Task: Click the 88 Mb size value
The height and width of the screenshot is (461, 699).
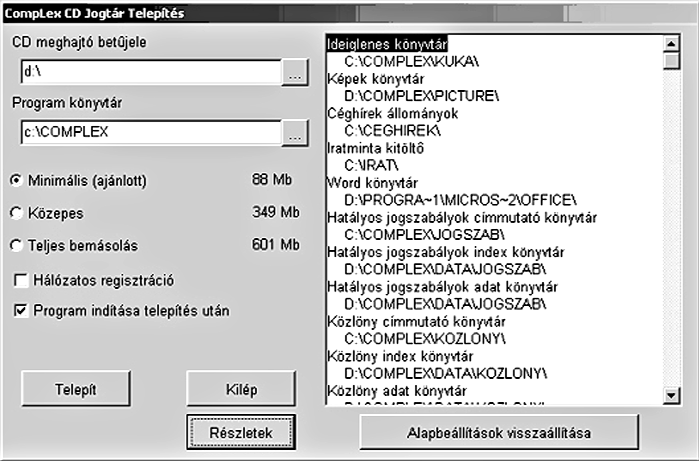Action: [x=272, y=180]
